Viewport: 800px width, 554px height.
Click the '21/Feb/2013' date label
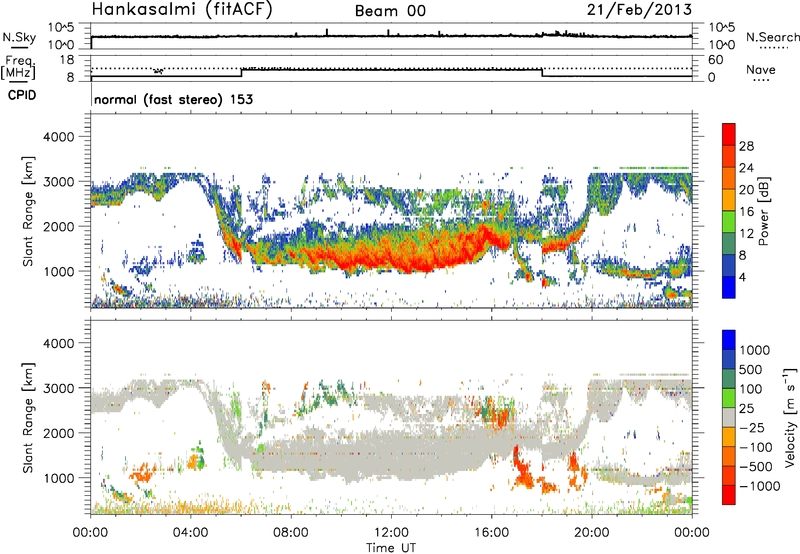[x=639, y=9]
